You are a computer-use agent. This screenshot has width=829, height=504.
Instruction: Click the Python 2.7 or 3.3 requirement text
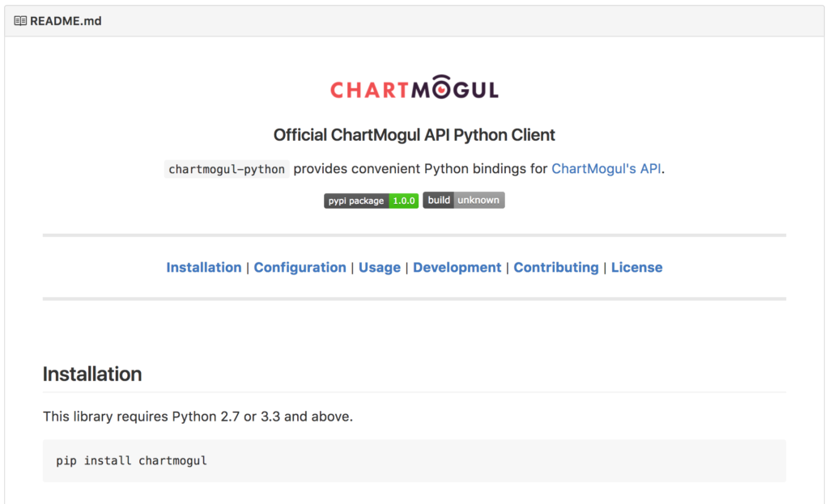point(198,417)
